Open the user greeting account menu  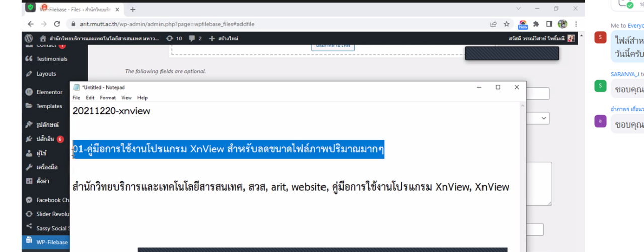pos(542,38)
